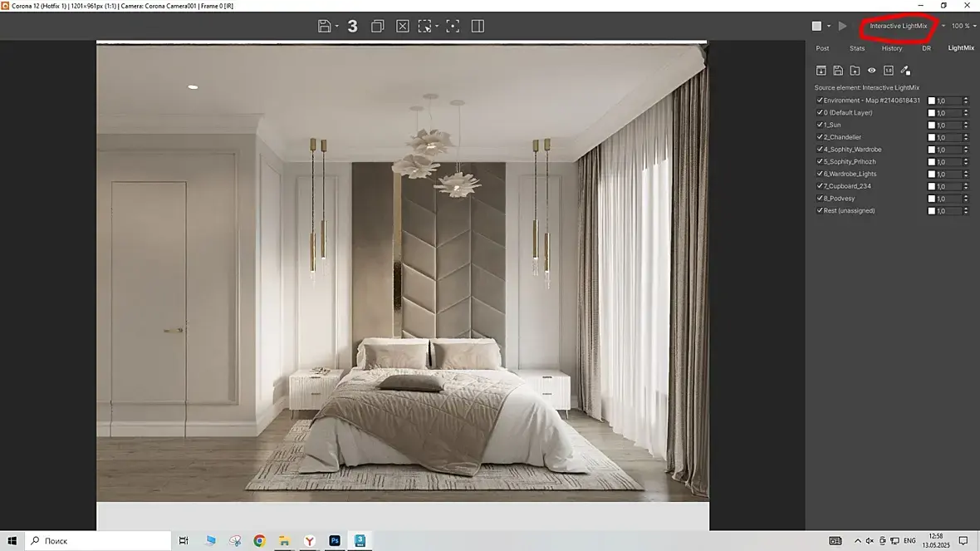Click the muted volume tray icon
Viewport: 980px width, 551px height.
[x=870, y=541]
